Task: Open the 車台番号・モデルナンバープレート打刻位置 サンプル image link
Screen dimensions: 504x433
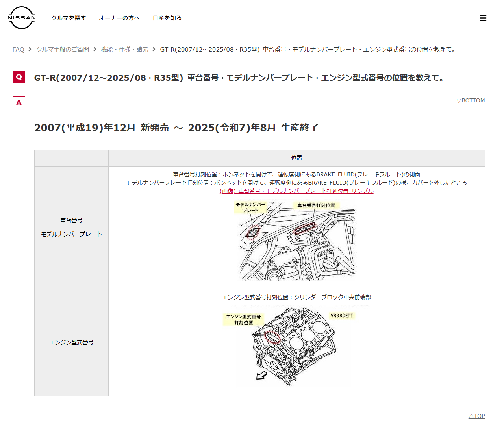Action: (296, 191)
